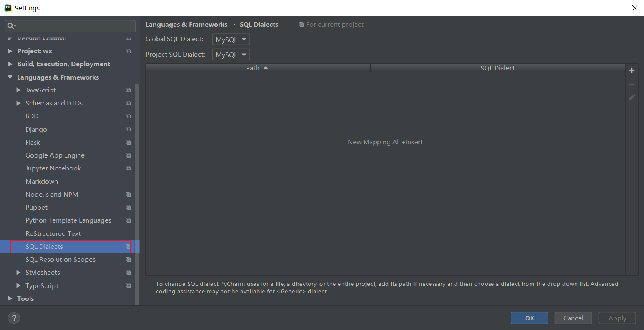Click the settings tree vertical scrollbar
644x330 pixels.
pyautogui.click(x=137, y=194)
